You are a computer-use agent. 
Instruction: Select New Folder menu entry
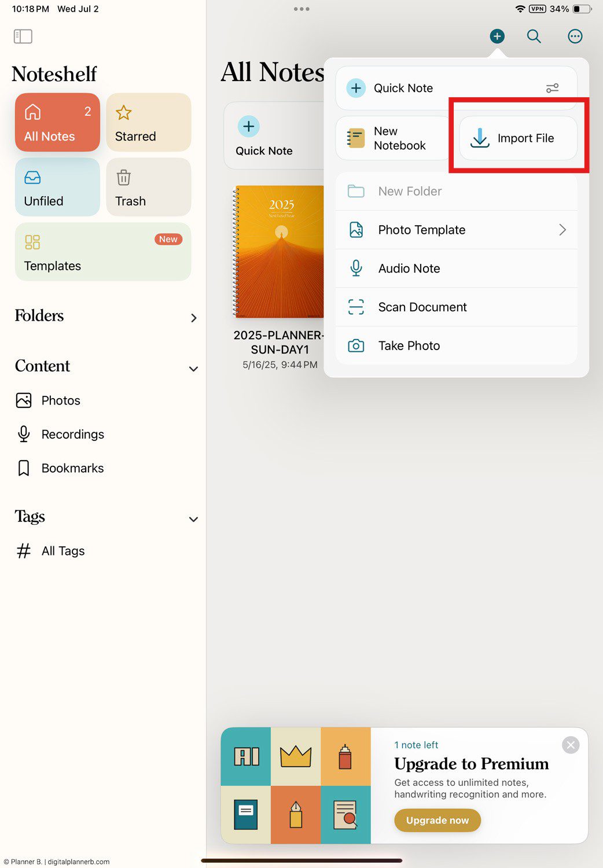pyautogui.click(x=456, y=191)
